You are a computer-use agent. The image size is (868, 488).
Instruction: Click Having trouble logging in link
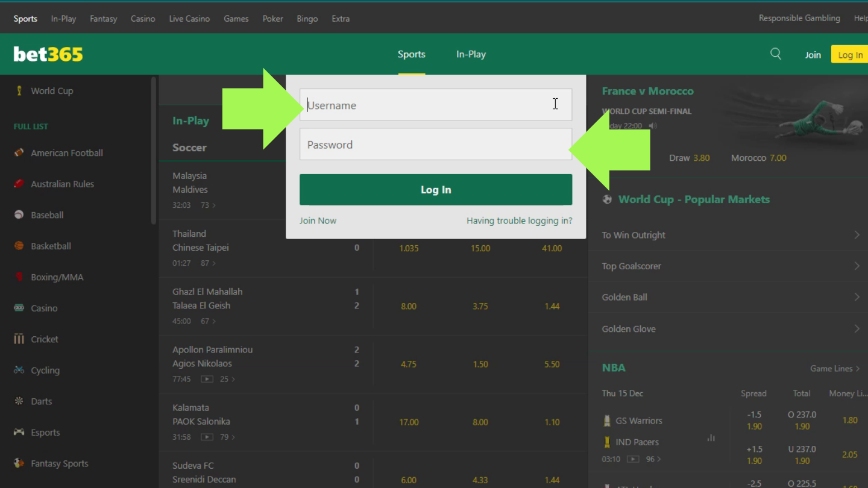519,221
